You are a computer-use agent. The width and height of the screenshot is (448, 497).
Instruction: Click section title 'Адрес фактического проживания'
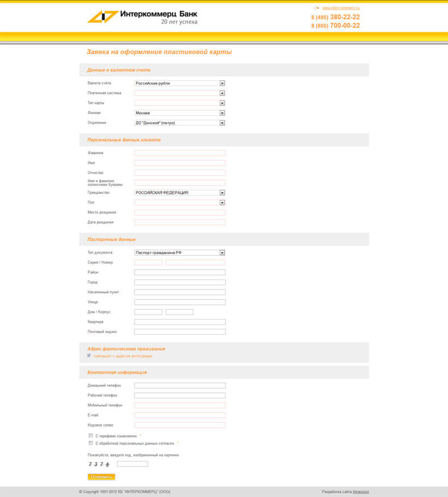click(x=126, y=348)
